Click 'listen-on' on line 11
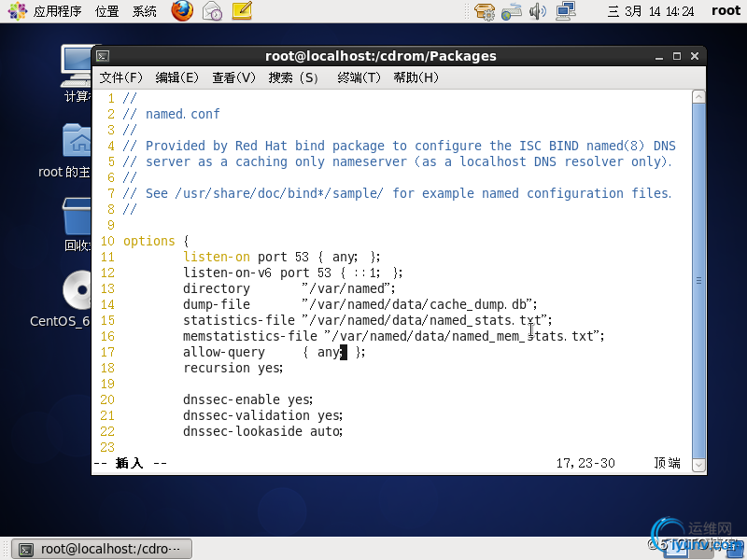 pos(217,257)
